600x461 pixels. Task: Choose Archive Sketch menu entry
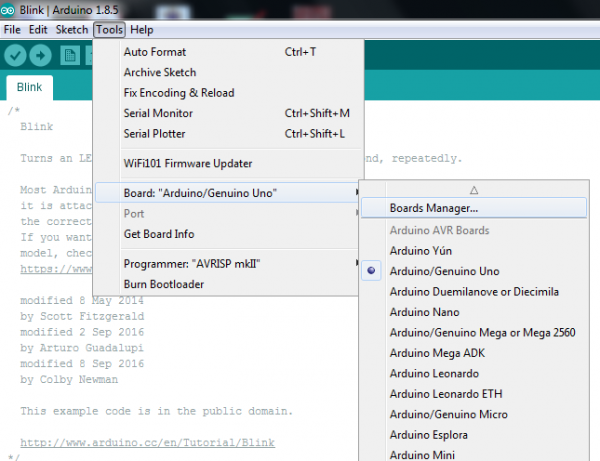tap(227, 72)
